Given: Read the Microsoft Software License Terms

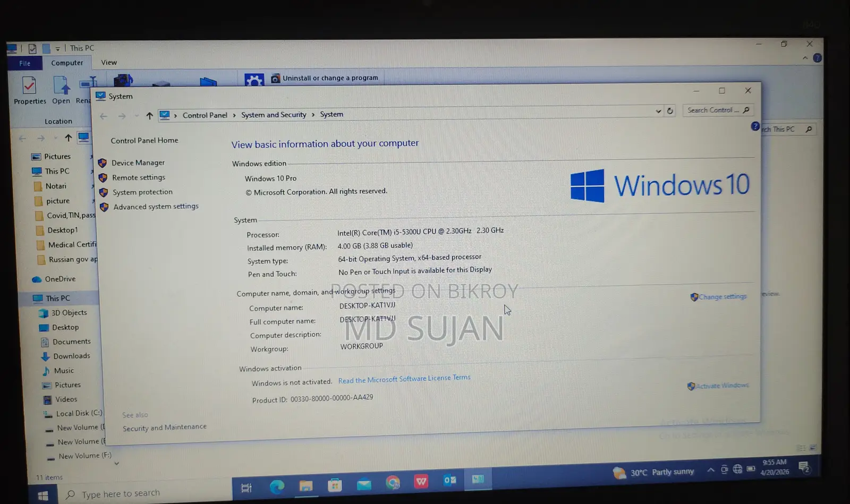Looking at the screenshot, I should (404, 379).
